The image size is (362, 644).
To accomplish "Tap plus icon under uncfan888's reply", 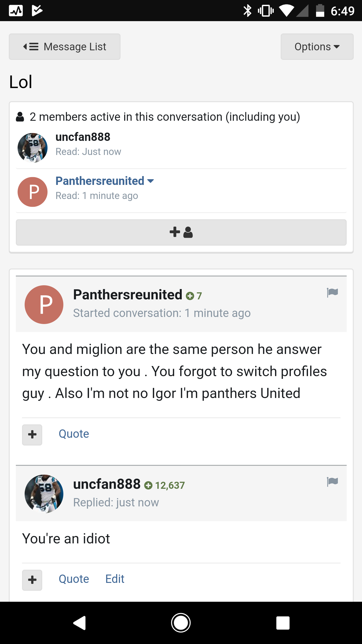I will 32,580.
